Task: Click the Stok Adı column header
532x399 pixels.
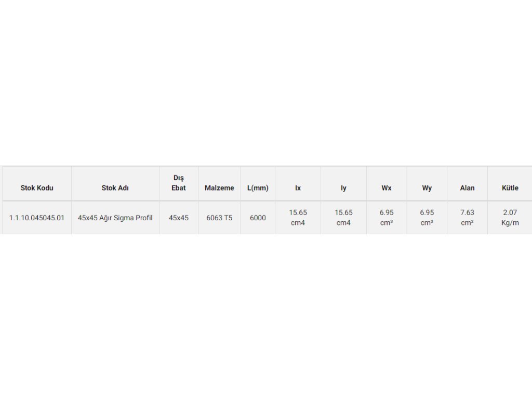Action: point(115,188)
